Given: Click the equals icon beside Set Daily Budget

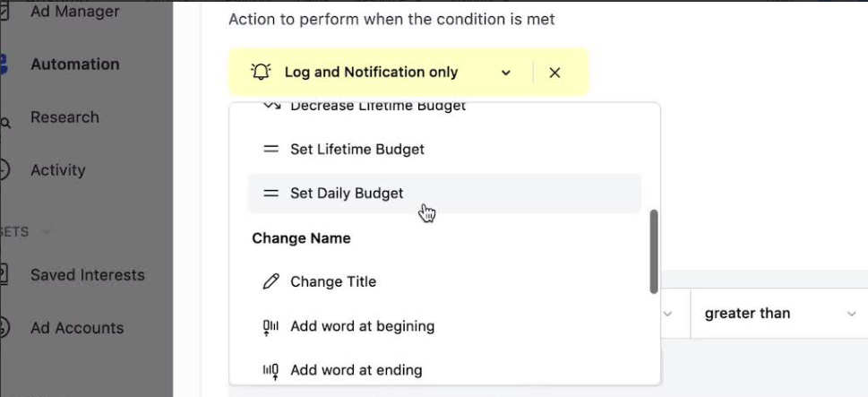Looking at the screenshot, I should (x=271, y=194).
